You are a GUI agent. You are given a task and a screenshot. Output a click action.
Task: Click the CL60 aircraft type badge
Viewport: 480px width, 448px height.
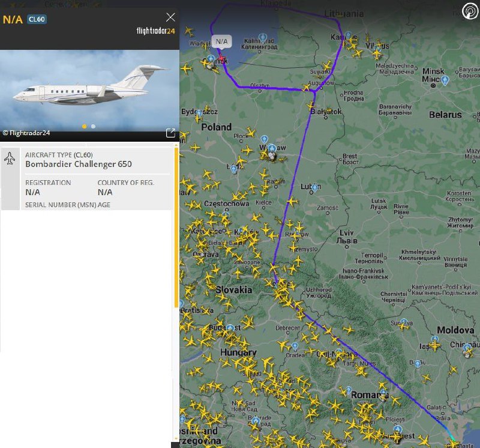click(x=37, y=19)
